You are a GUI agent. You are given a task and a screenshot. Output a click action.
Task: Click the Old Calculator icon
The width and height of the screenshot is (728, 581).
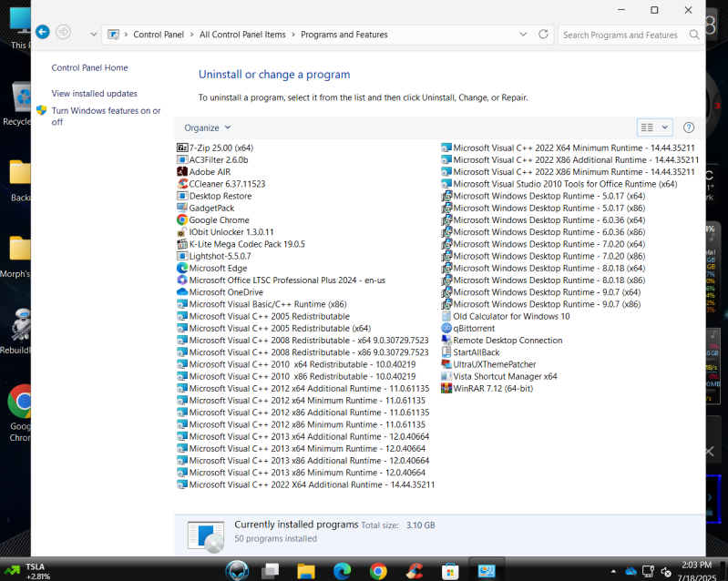pyautogui.click(x=446, y=317)
